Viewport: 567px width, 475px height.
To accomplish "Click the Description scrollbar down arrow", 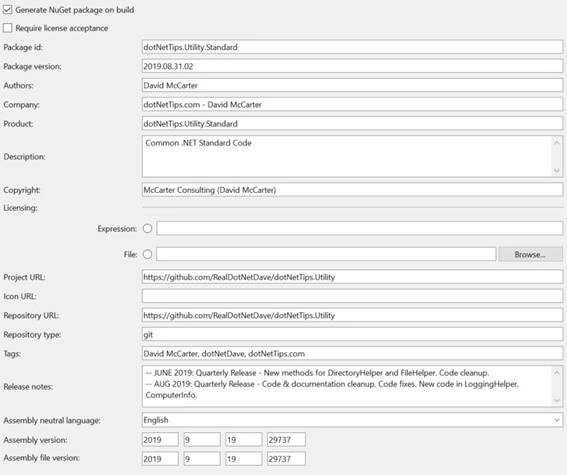I will click(557, 170).
